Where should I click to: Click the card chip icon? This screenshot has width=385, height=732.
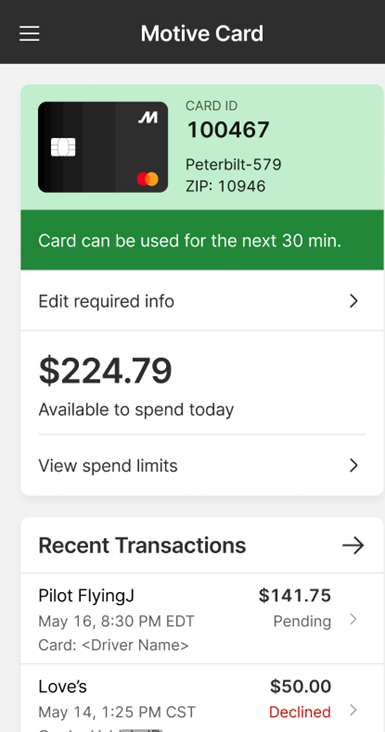(63, 147)
